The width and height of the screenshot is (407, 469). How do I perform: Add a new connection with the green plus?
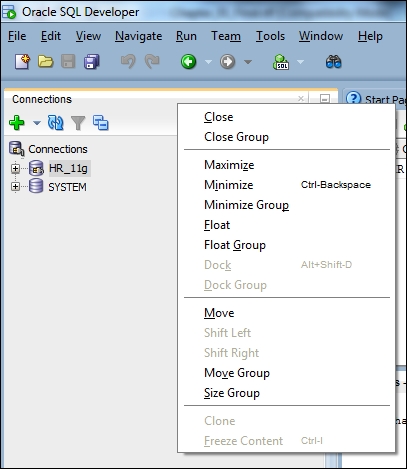point(17,123)
